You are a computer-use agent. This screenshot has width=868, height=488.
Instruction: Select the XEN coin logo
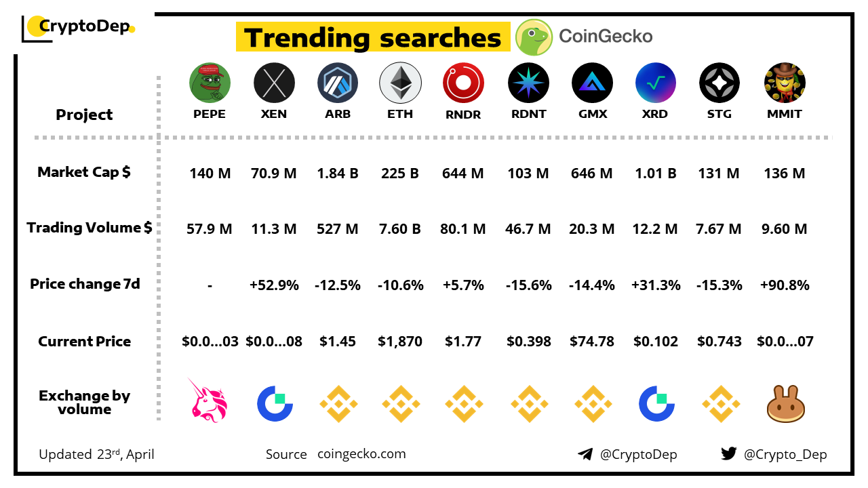(274, 83)
